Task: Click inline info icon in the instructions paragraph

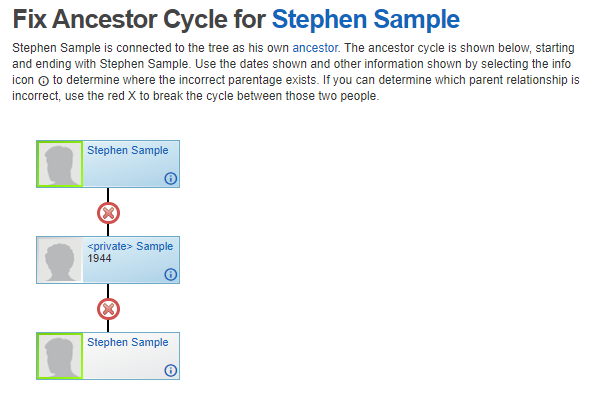Action: 44,80
